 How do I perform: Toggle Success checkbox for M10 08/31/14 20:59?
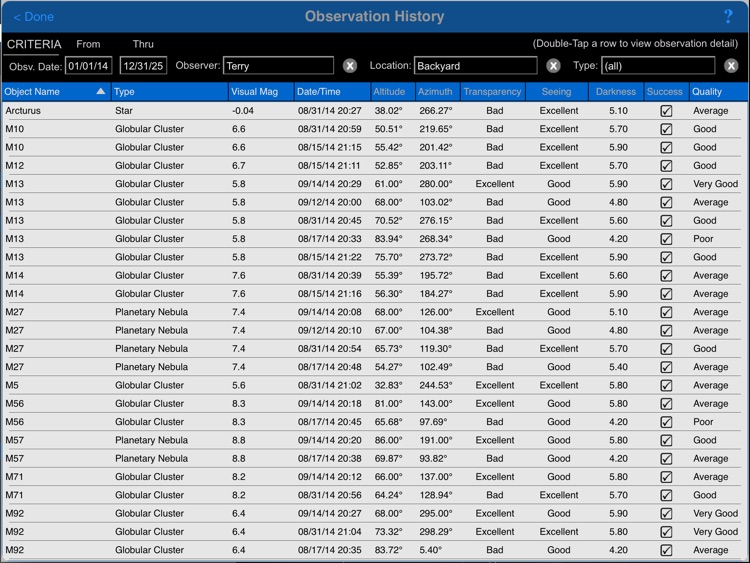666,129
